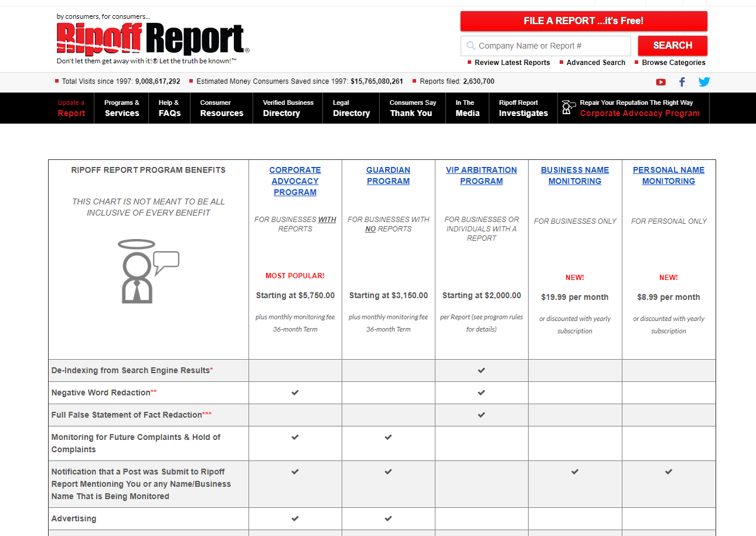Viewport: 756px width, 536px height.
Task: Click the red SEARCH button
Action: tap(672, 45)
